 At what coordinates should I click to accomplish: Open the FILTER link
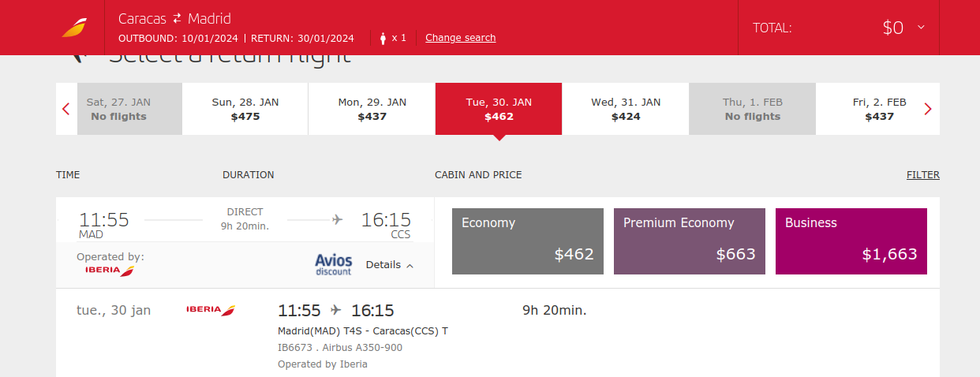click(923, 175)
